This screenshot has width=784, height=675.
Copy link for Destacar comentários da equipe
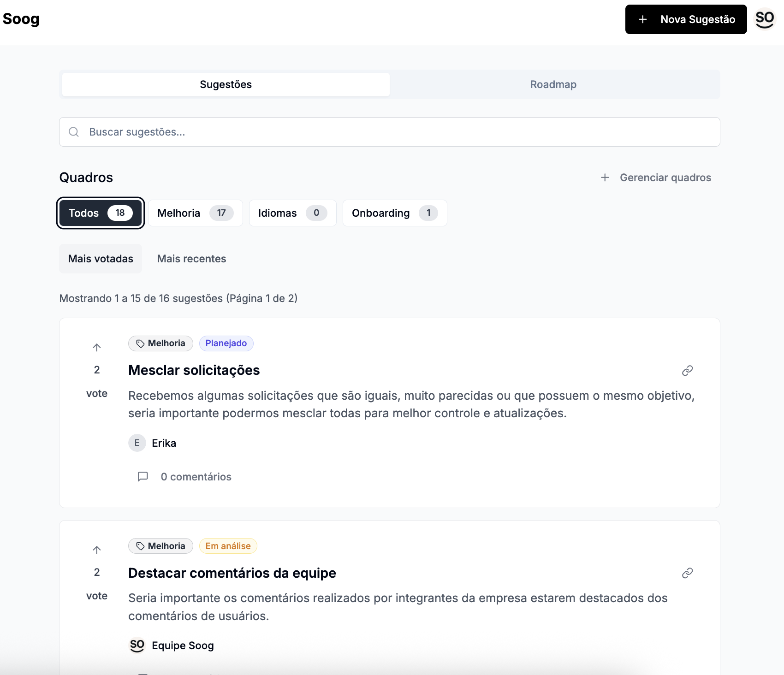[687, 573]
